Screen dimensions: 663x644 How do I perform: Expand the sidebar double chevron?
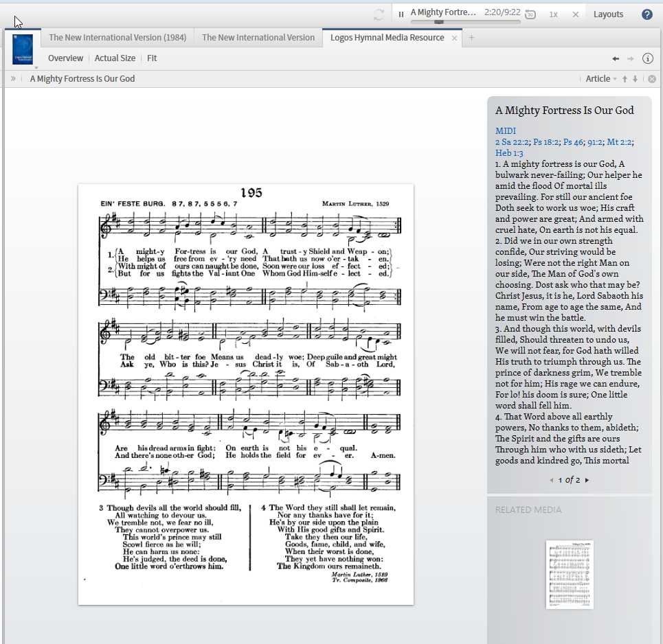coord(13,78)
